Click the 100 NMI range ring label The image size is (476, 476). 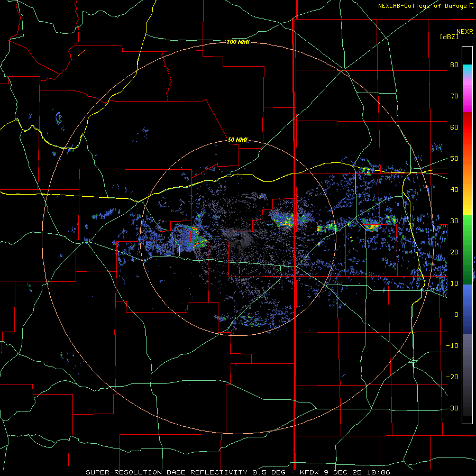click(x=238, y=42)
